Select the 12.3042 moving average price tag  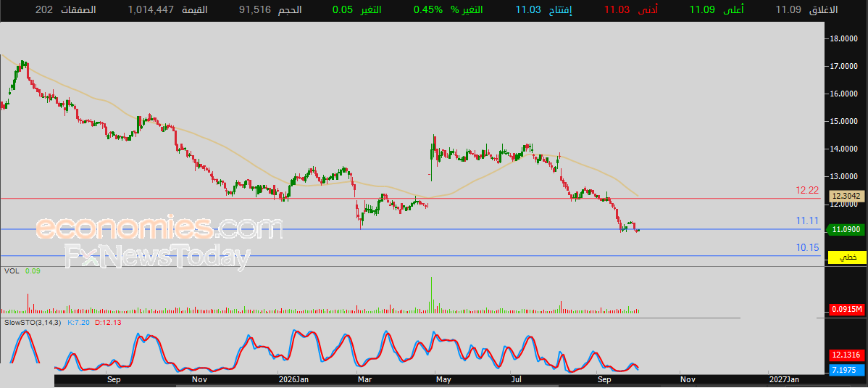(x=847, y=197)
